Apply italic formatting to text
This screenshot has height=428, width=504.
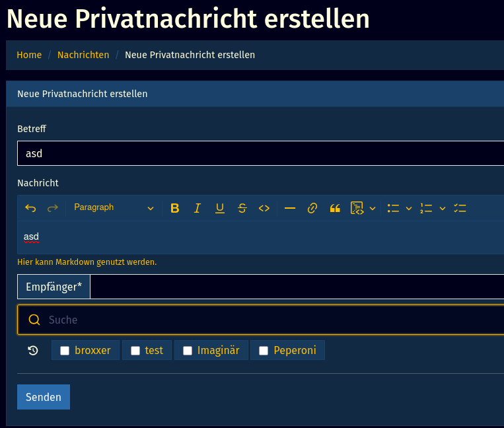pos(198,208)
